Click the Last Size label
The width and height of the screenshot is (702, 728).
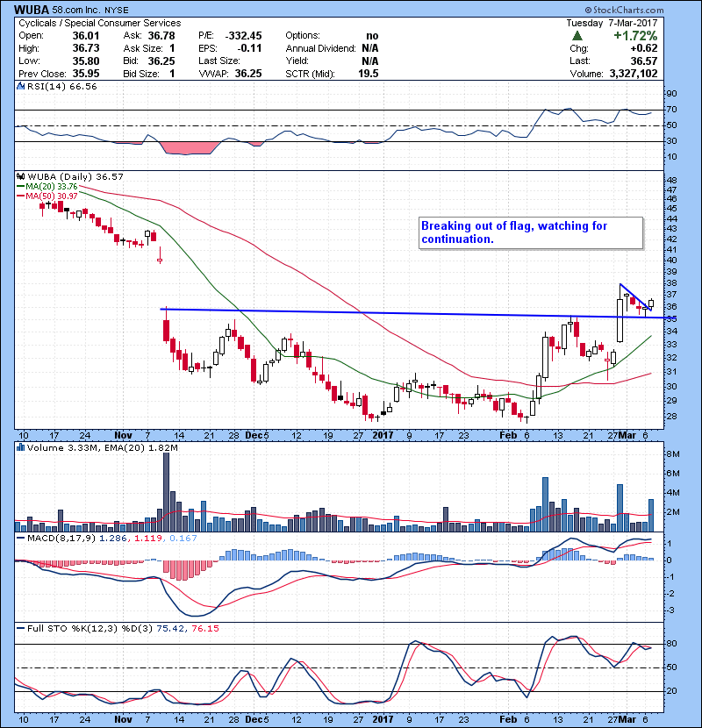coord(219,61)
